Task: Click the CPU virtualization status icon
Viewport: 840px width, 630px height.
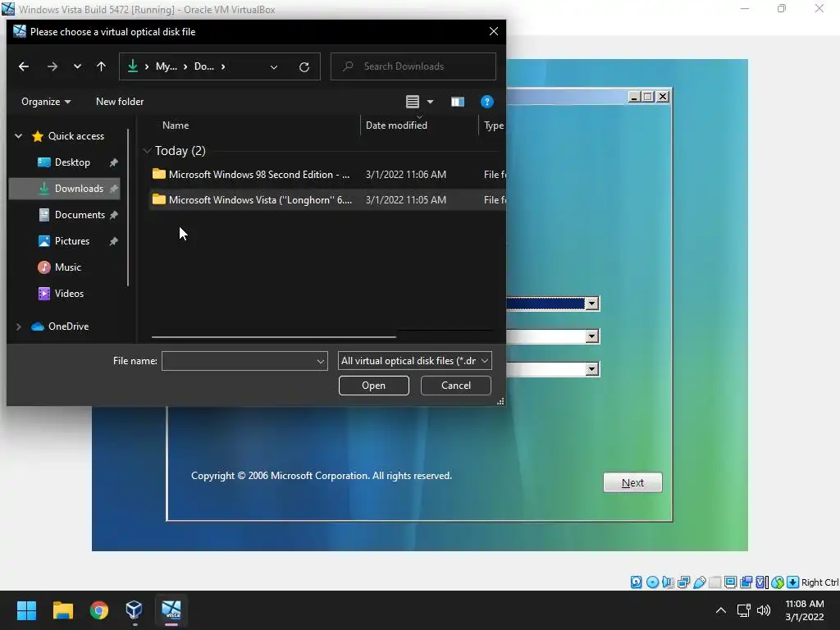Action: pyautogui.click(x=762, y=582)
